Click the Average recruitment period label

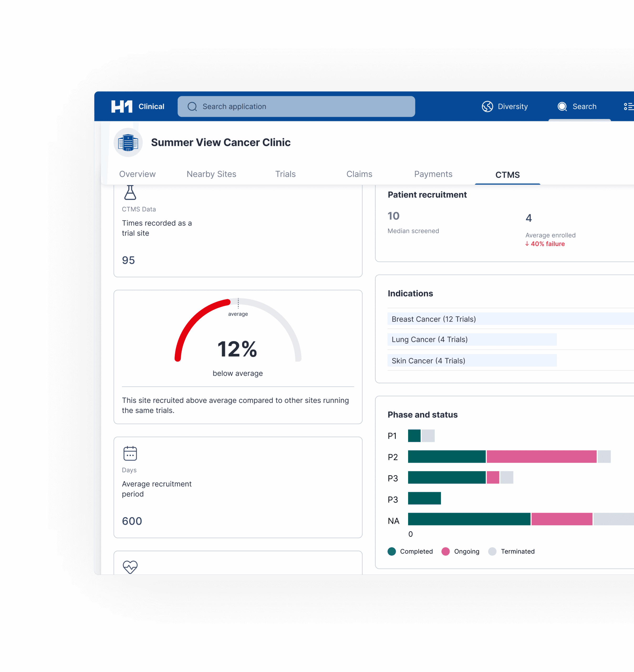(157, 489)
